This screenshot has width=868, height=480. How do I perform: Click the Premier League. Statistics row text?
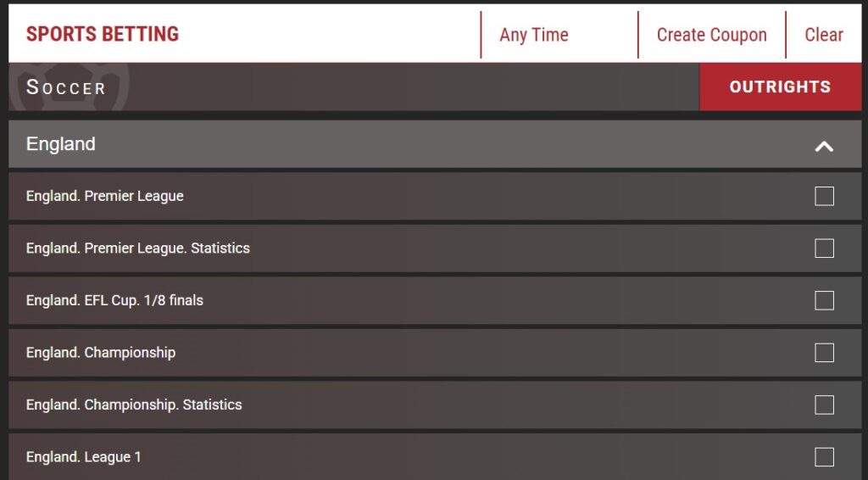[138, 248]
